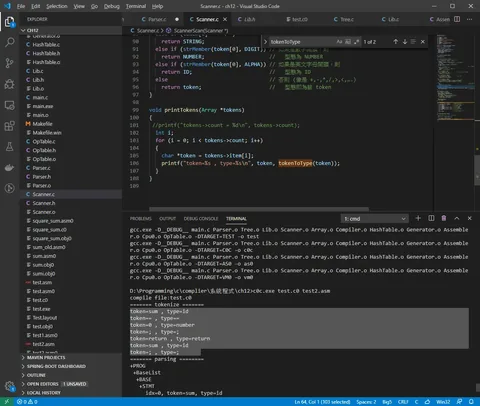Open the Run and Debug view

point(10,84)
